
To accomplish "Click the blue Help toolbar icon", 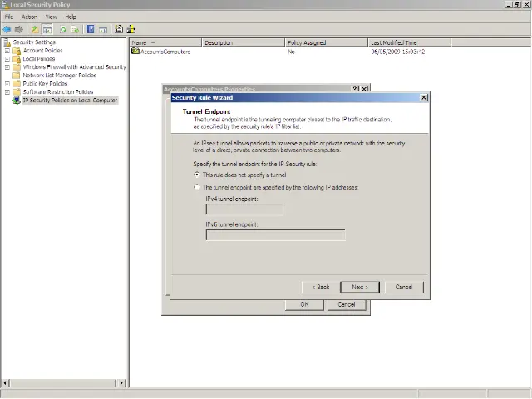I will pyautogui.click(x=90, y=29).
